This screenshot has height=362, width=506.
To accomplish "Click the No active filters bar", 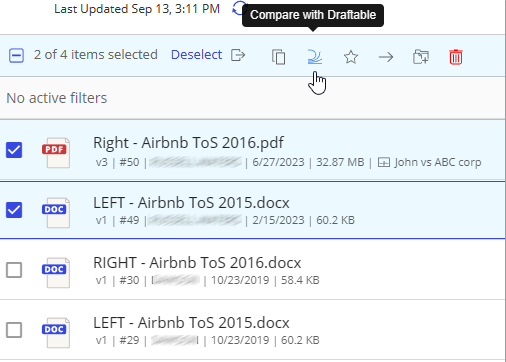I will pos(252,98).
